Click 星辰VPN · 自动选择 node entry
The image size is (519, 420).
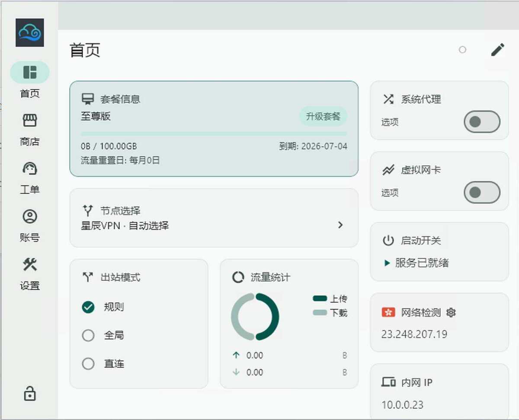[125, 225]
